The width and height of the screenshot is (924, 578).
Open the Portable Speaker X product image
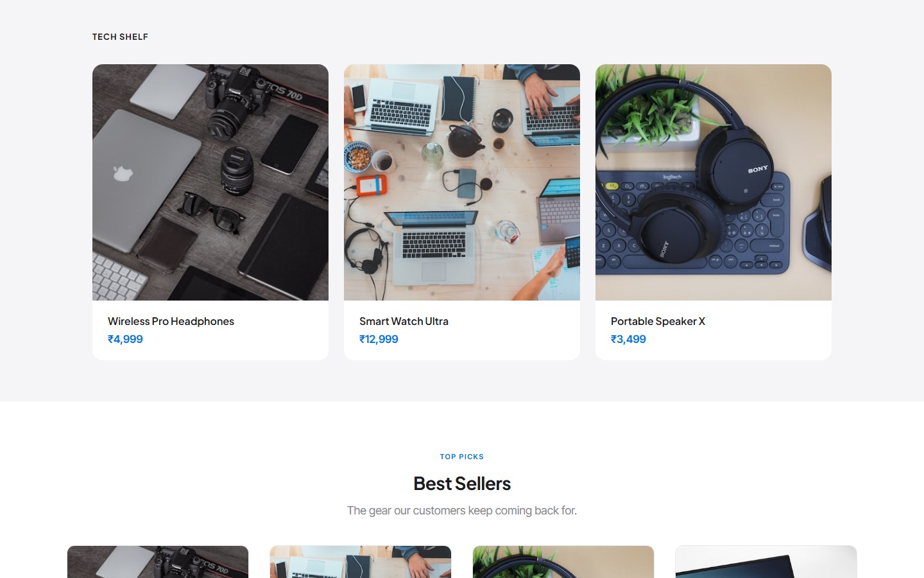714,182
